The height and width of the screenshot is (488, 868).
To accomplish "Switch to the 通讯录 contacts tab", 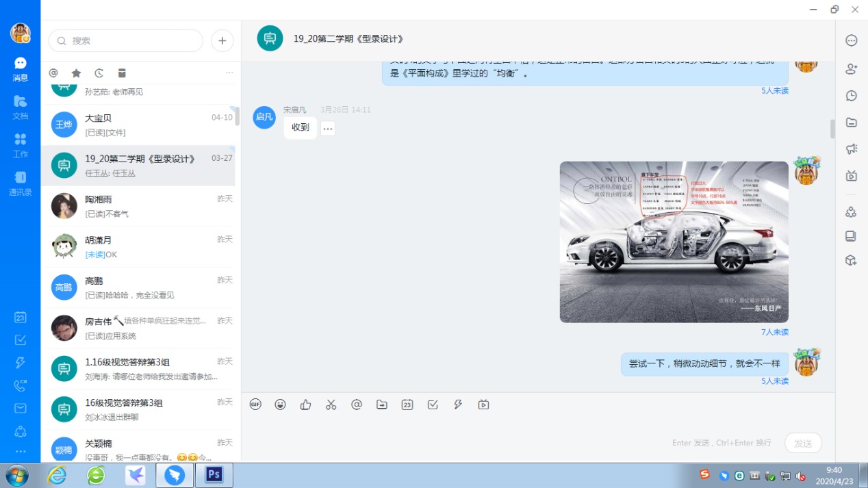I will tap(20, 183).
